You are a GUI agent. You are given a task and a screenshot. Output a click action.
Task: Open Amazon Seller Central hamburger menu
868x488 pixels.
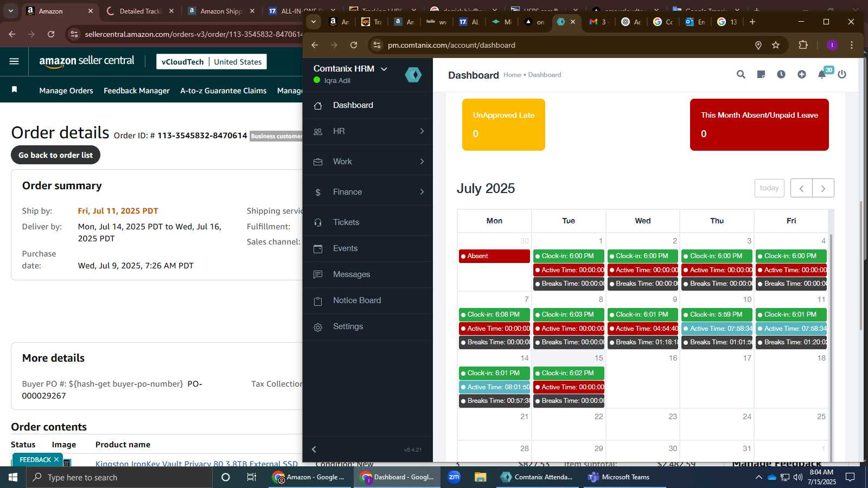14,61
